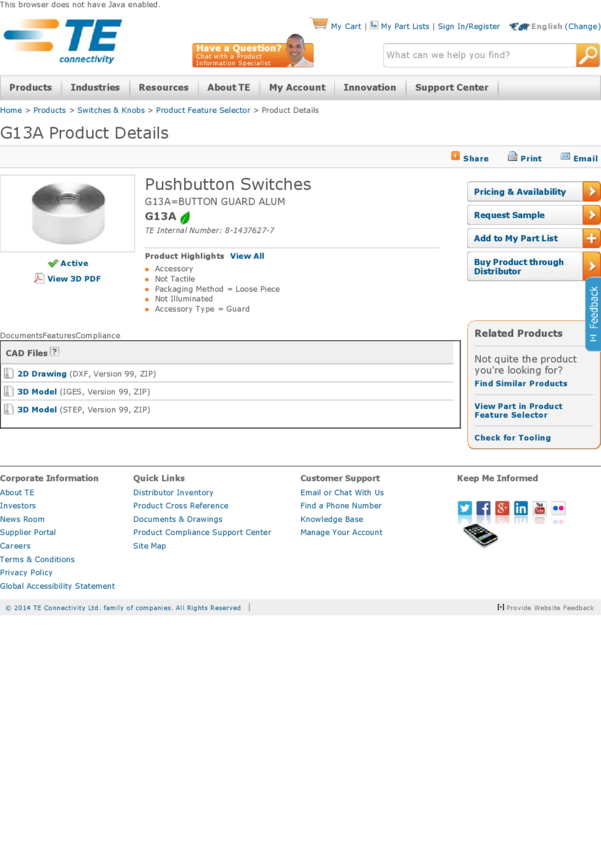Click the Pricing & Availability arrow
The width and height of the screenshot is (601, 850).
pyautogui.click(x=591, y=191)
